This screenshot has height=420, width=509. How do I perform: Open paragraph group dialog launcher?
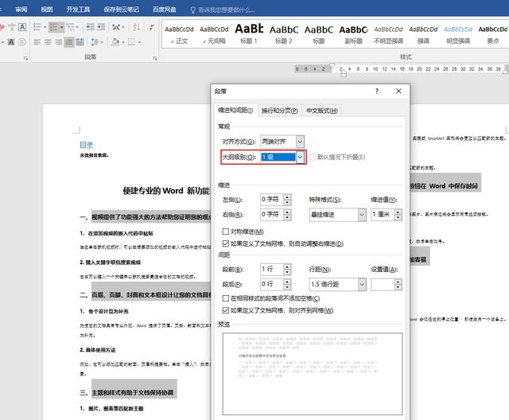[155, 58]
